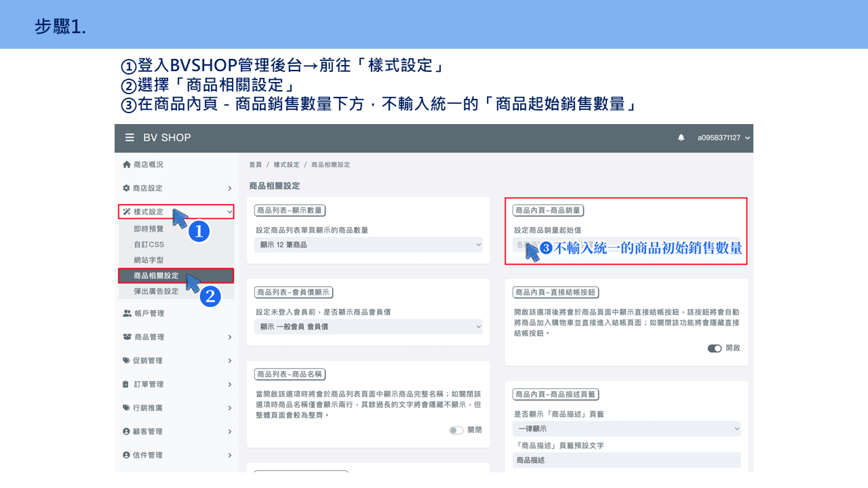
Task: Expand the 訂單管理 menu chevron
Action: tap(230, 384)
